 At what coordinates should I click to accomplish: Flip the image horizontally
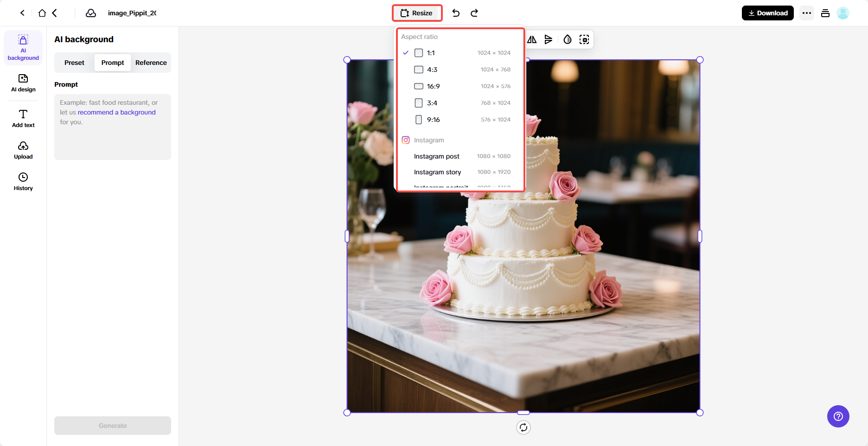[x=531, y=39]
